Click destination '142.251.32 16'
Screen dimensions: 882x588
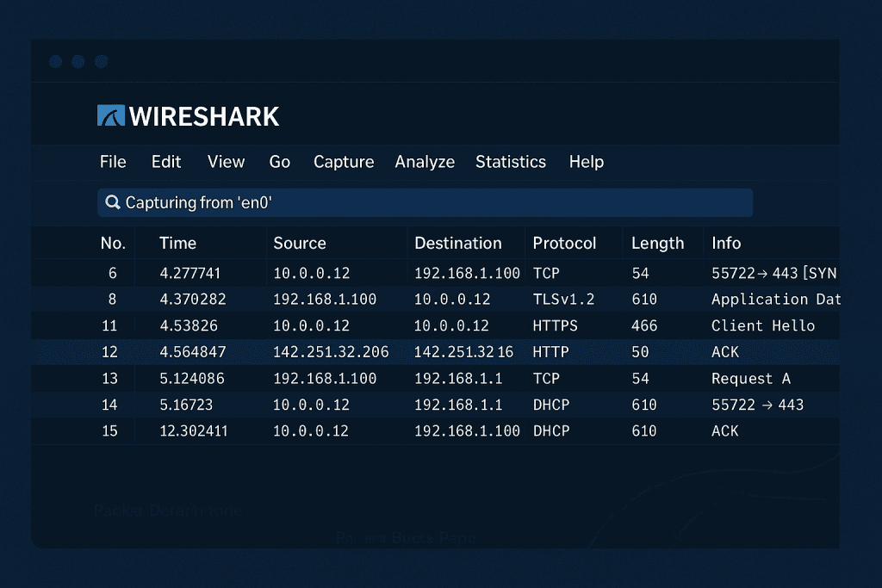pos(463,352)
